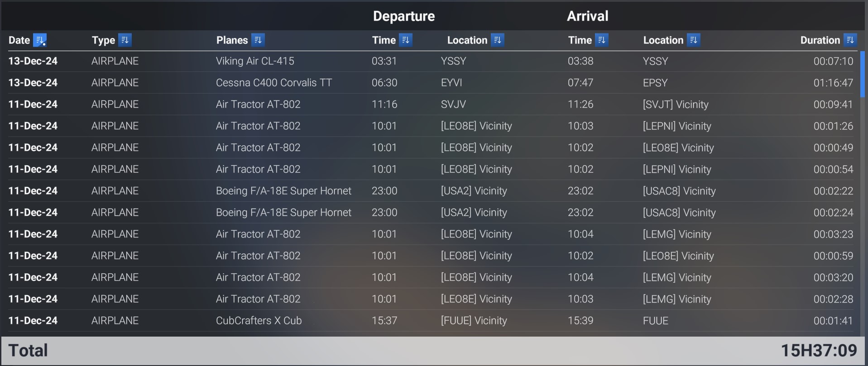
Task: Sort by Departure Time icon
Action: coord(405,40)
